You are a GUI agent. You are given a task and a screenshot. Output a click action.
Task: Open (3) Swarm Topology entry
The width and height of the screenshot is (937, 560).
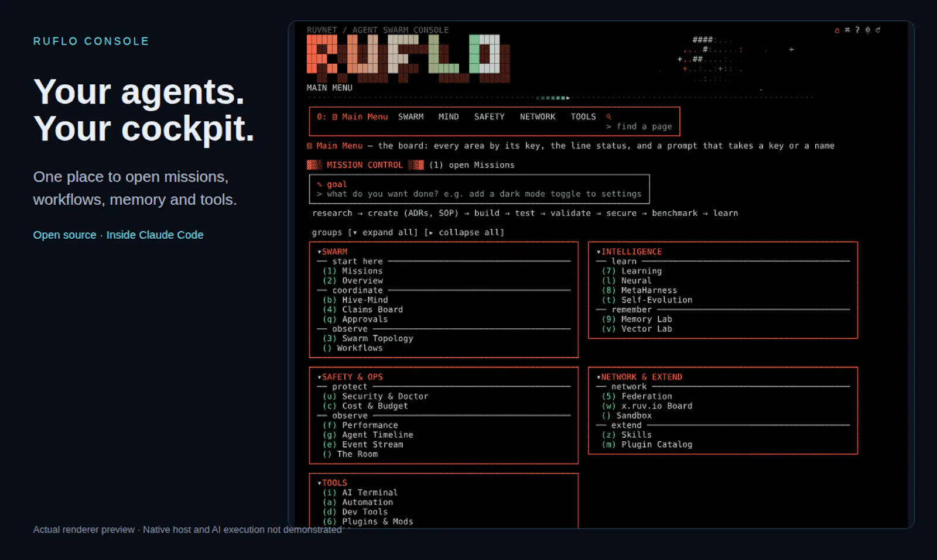(368, 338)
